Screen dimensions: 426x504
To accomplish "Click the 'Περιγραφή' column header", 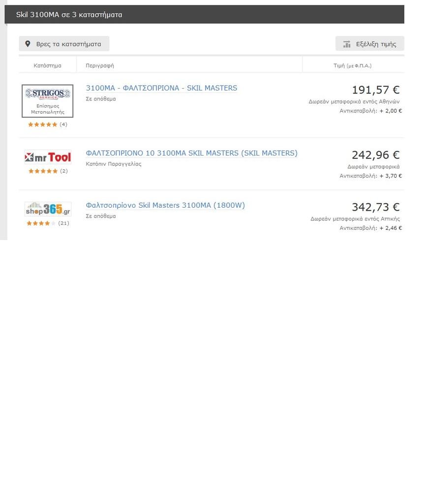I will (x=100, y=65).
